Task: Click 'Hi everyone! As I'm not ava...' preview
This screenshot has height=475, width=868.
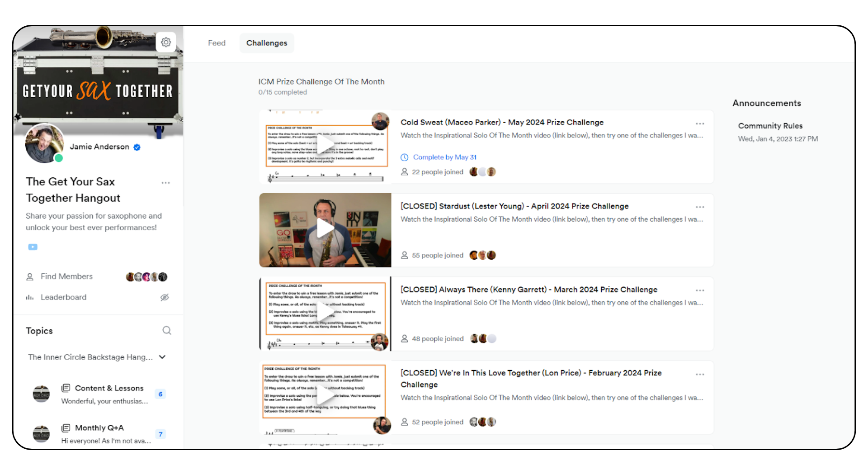Action: click(106, 441)
